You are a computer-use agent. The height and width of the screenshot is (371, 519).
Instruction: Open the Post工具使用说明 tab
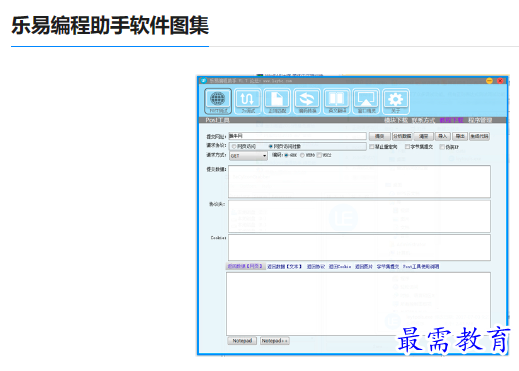[421, 267]
